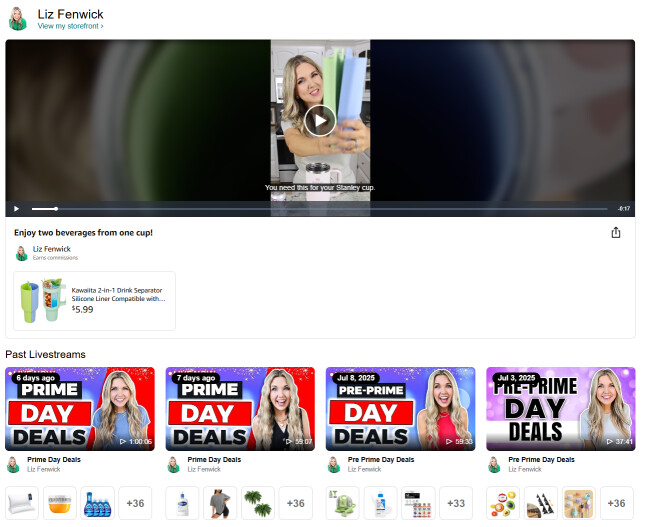
Task: Click the $5.99 price
Action: (x=82, y=309)
